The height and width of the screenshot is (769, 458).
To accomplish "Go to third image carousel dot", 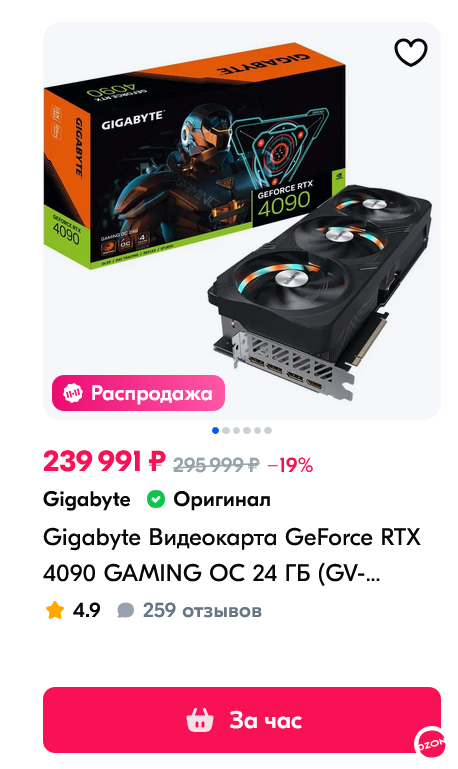I will point(236,431).
